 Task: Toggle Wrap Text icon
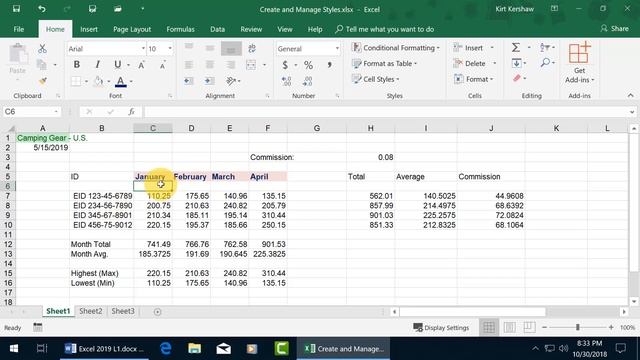point(252,48)
